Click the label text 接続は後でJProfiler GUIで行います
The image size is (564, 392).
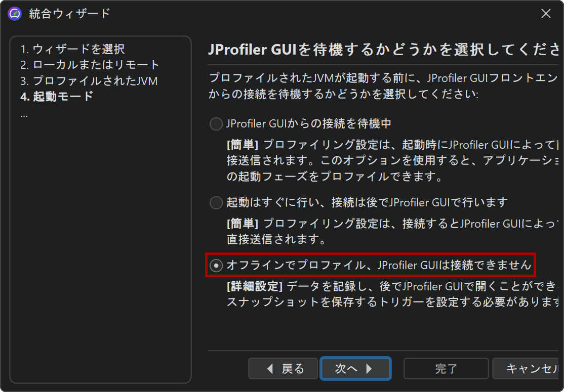pyautogui.click(x=419, y=203)
